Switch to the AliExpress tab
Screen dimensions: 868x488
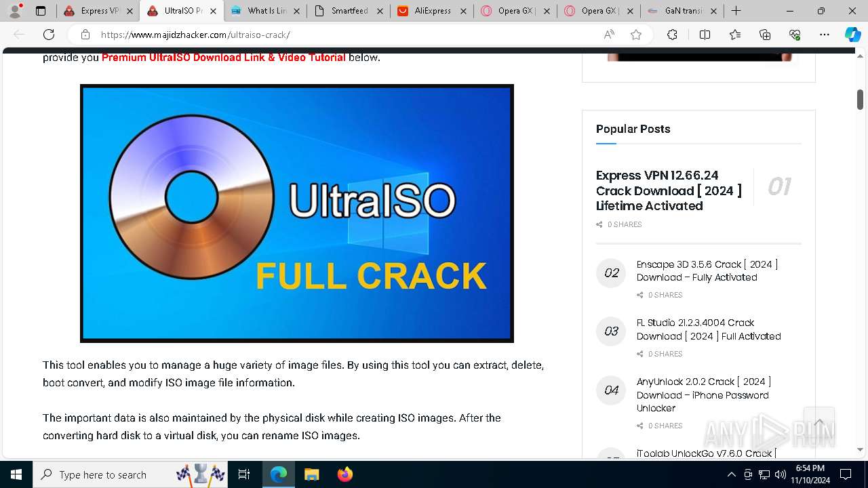pos(433,11)
